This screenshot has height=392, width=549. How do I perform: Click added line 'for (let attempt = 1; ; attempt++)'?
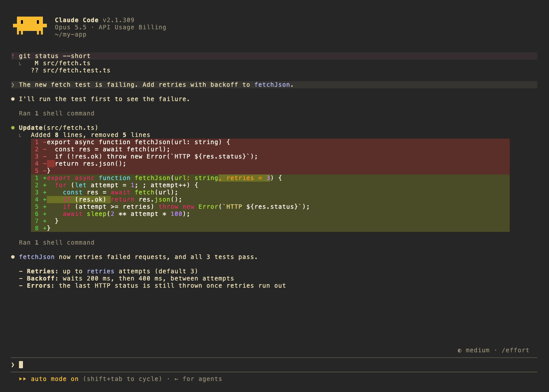coord(270,185)
